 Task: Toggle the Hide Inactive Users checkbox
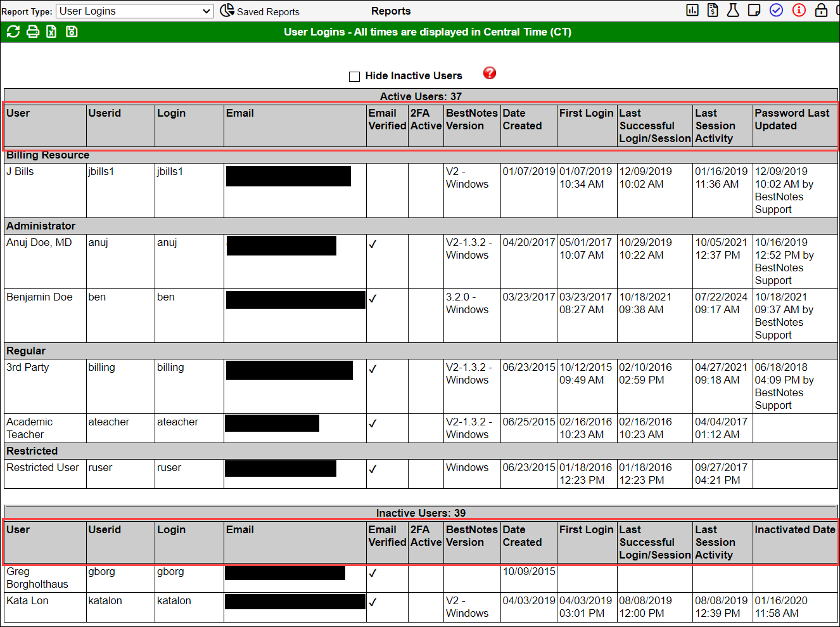[354, 77]
